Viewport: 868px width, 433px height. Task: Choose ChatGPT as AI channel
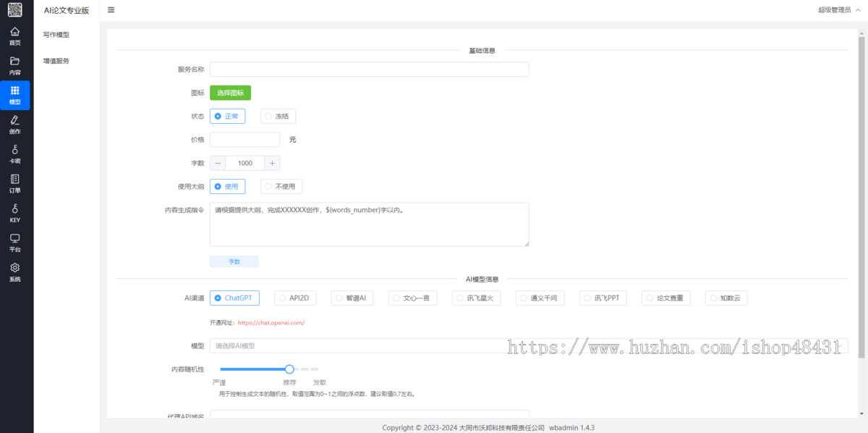click(x=234, y=298)
